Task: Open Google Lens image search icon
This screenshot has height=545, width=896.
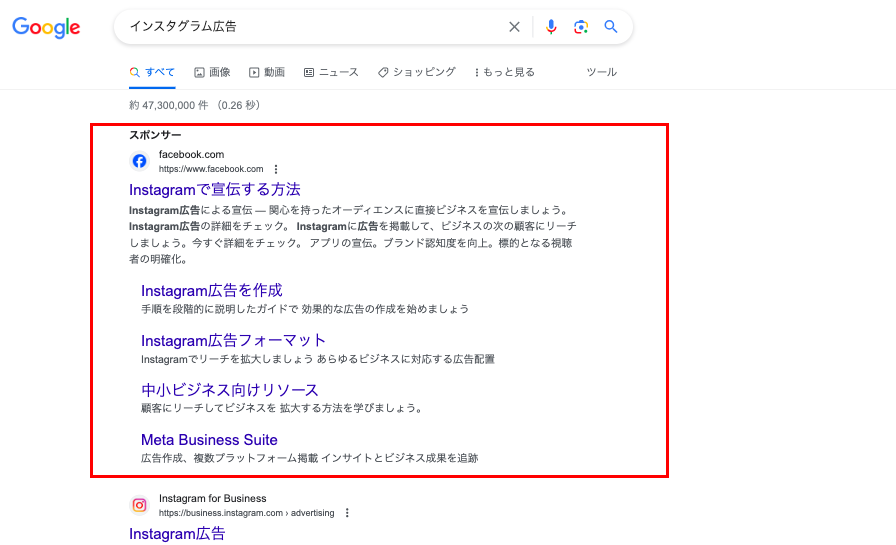Action: click(x=581, y=27)
